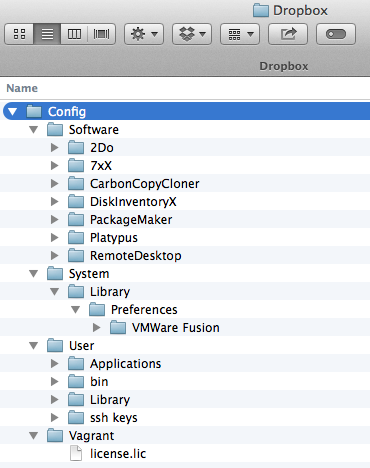370x468 pixels.
Task: Open the Action gear menu
Action: 144,34
